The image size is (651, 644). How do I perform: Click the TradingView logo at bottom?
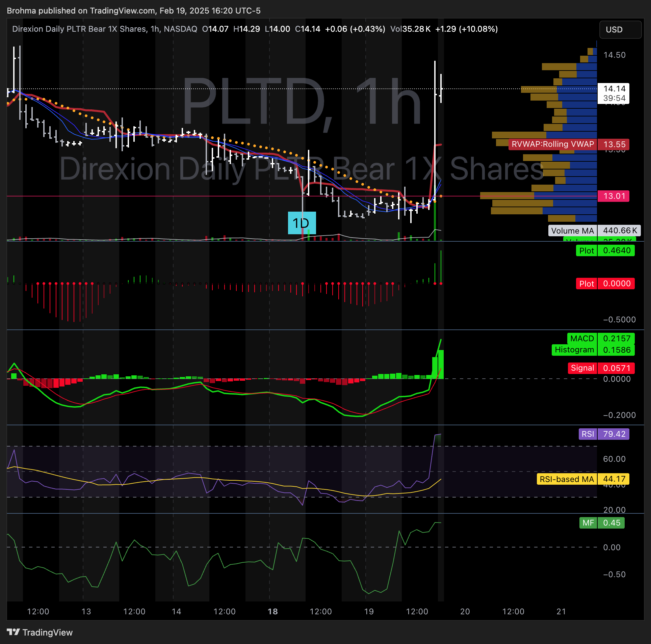40,632
